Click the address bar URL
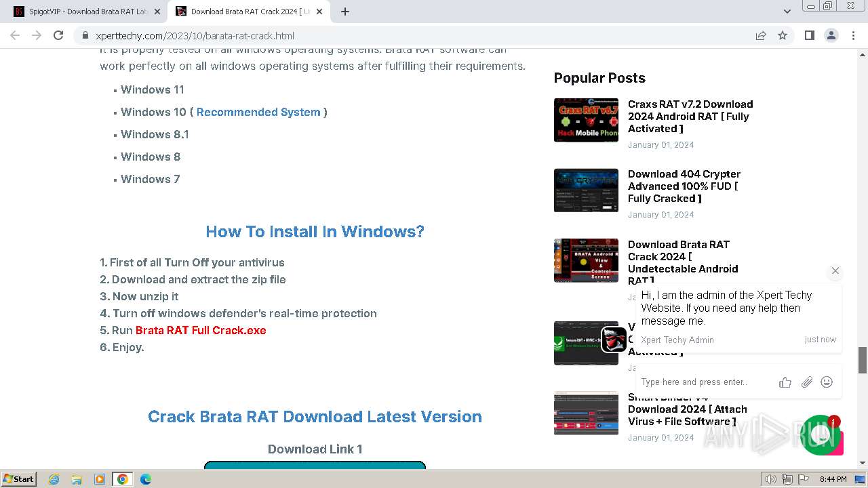 [195, 35]
